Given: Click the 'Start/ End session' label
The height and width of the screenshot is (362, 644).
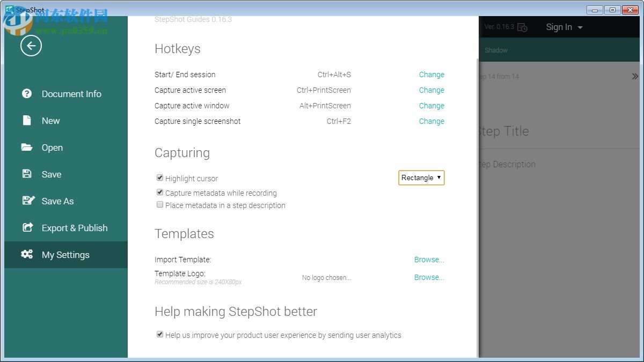Looking at the screenshot, I should tap(185, 75).
